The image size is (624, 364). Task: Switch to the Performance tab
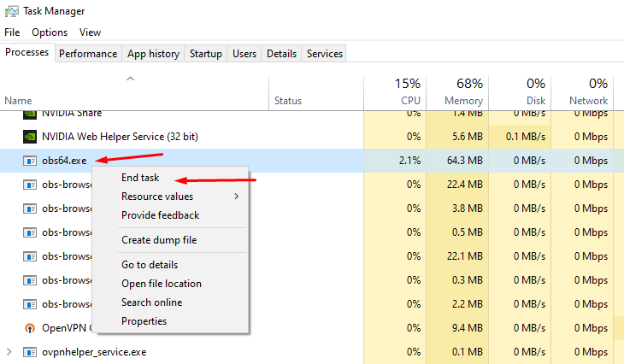88,54
